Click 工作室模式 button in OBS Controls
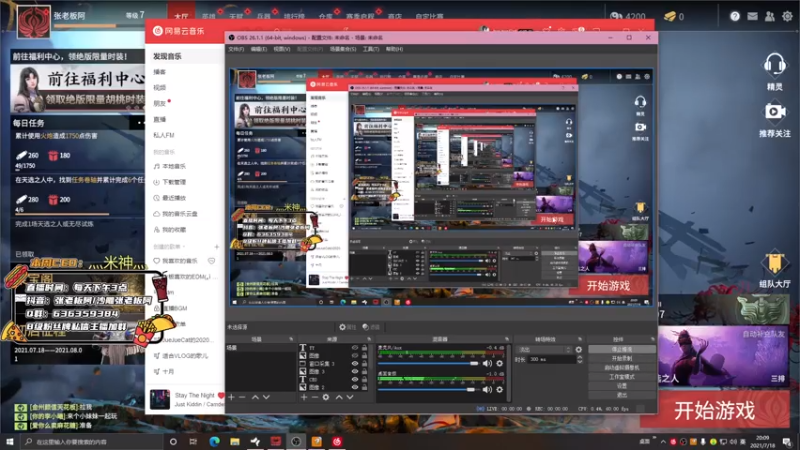 [x=622, y=377]
